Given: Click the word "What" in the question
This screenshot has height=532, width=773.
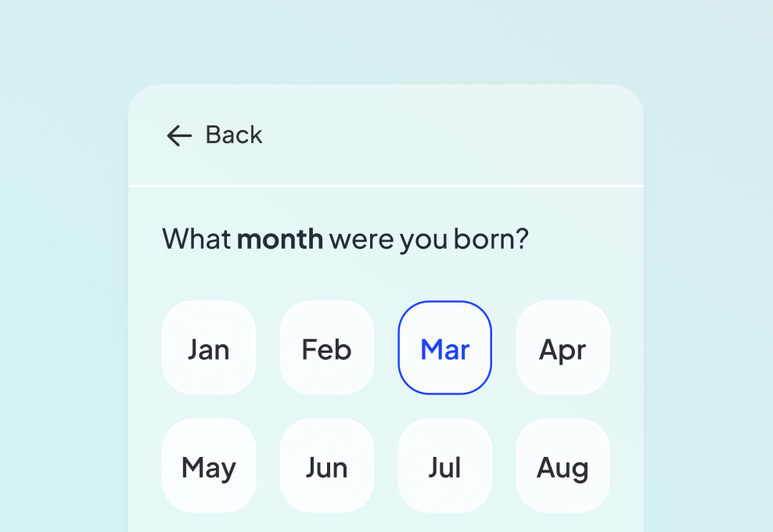Looking at the screenshot, I should (196, 239).
